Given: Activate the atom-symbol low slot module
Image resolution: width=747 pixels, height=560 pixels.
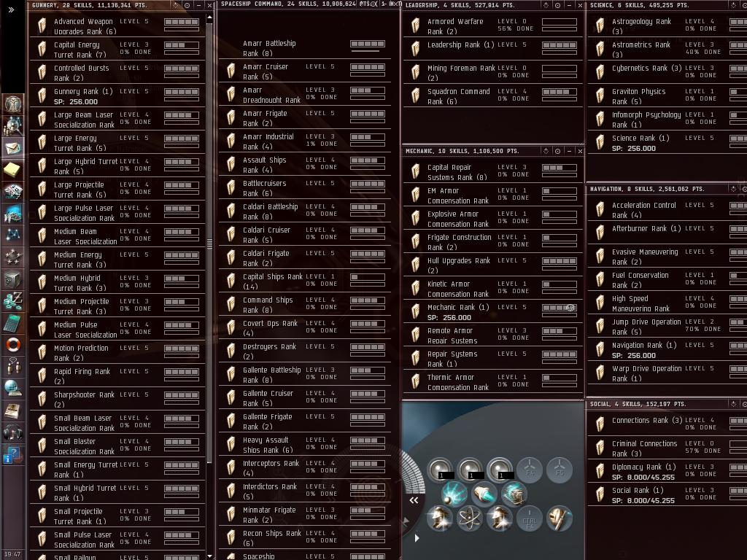Looking at the screenshot, I should (470, 518).
